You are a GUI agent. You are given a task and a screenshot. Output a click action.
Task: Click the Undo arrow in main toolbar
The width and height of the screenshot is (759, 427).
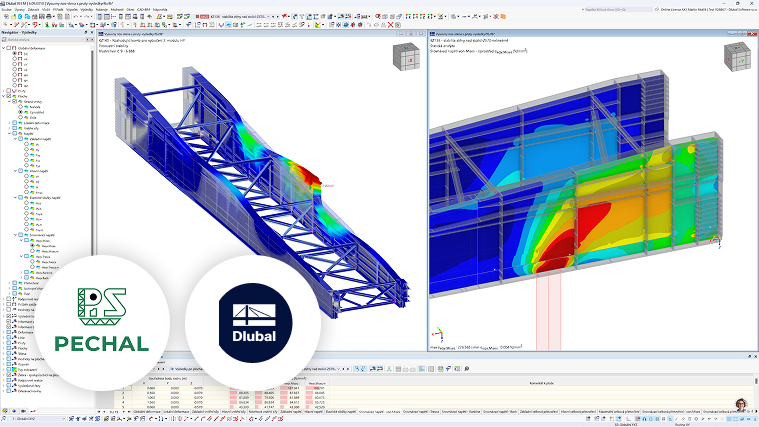[76, 16]
